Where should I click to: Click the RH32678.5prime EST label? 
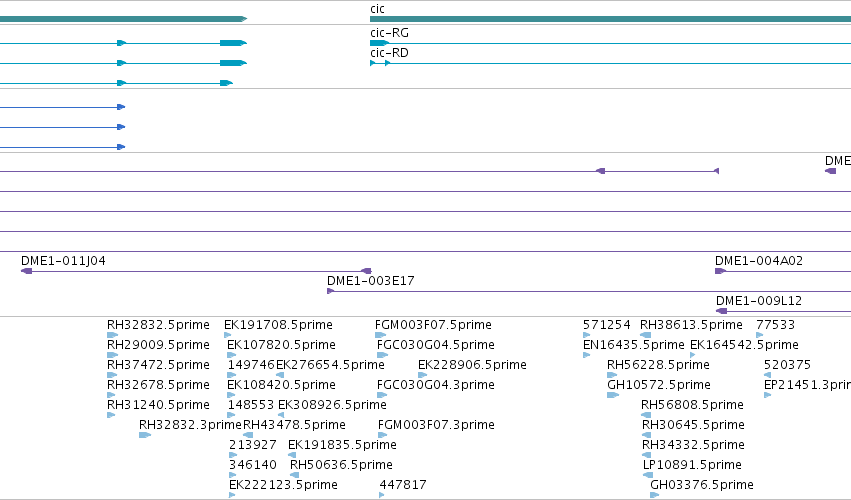(158, 385)
